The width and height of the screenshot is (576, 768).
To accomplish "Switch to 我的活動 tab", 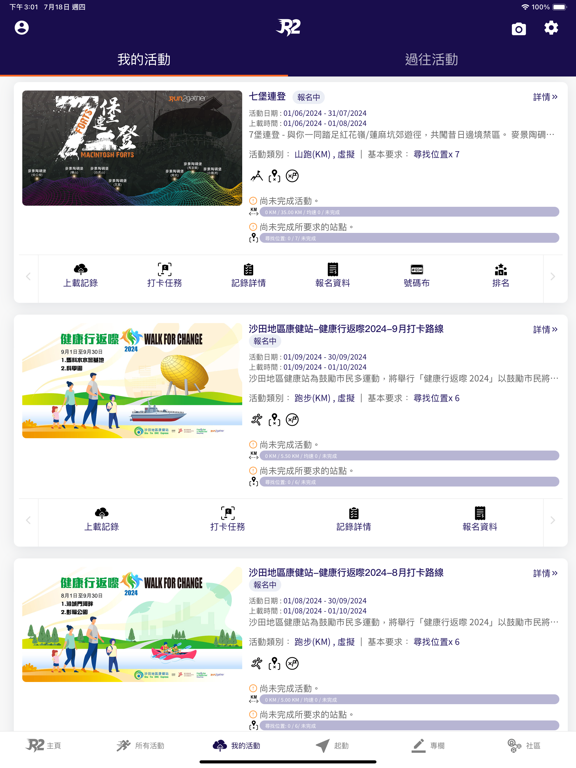I will click(x=144, y=60).
